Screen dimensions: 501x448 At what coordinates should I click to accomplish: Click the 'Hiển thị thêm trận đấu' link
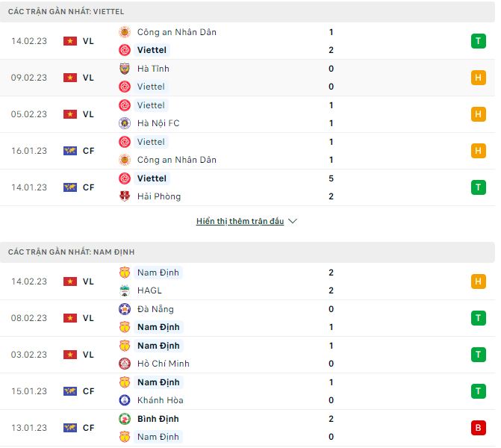point(240,222)
